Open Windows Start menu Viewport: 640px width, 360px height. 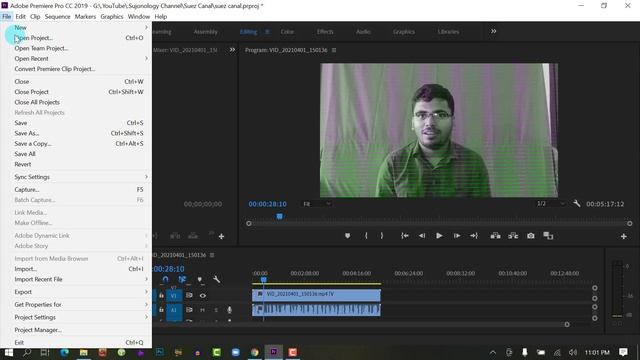pos(9,352)
